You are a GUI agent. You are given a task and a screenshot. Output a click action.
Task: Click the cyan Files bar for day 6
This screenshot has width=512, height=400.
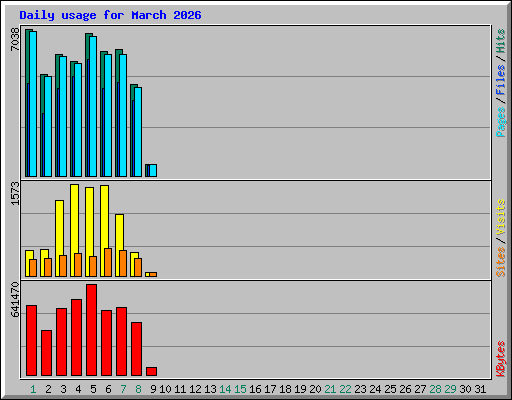108,115
